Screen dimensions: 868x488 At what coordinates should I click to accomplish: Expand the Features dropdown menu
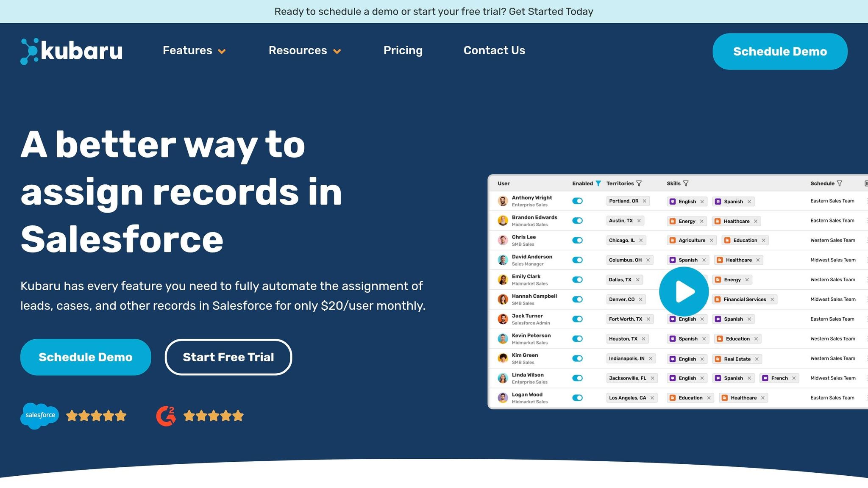(194, 51)
